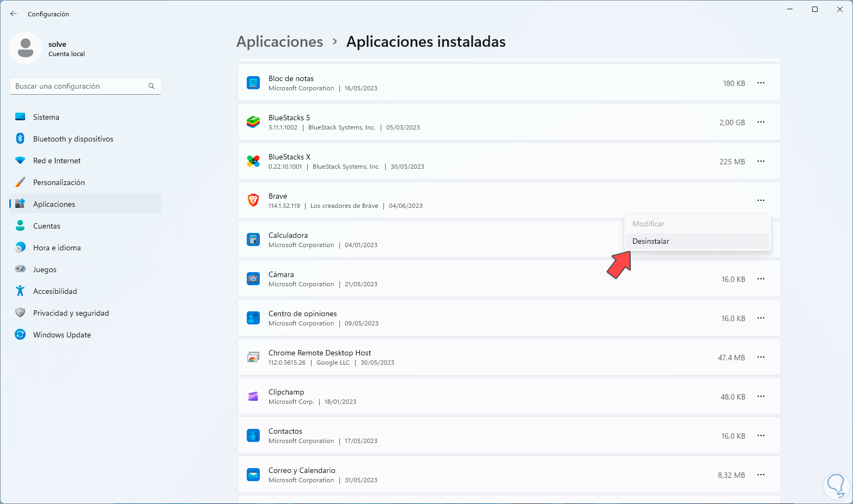Image resolution: width=853 pixels, height=504 pixels.
Task: Click the Cámara app icon
Action: 253,279
